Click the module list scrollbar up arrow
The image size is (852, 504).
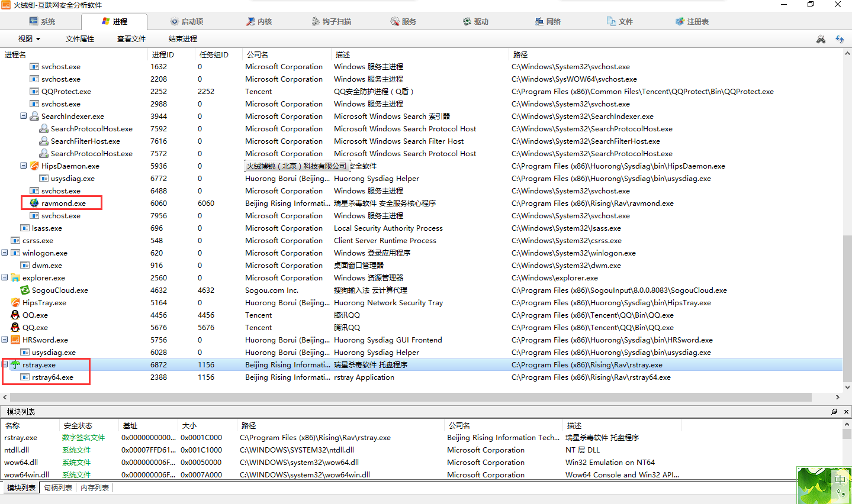(847, 425)
